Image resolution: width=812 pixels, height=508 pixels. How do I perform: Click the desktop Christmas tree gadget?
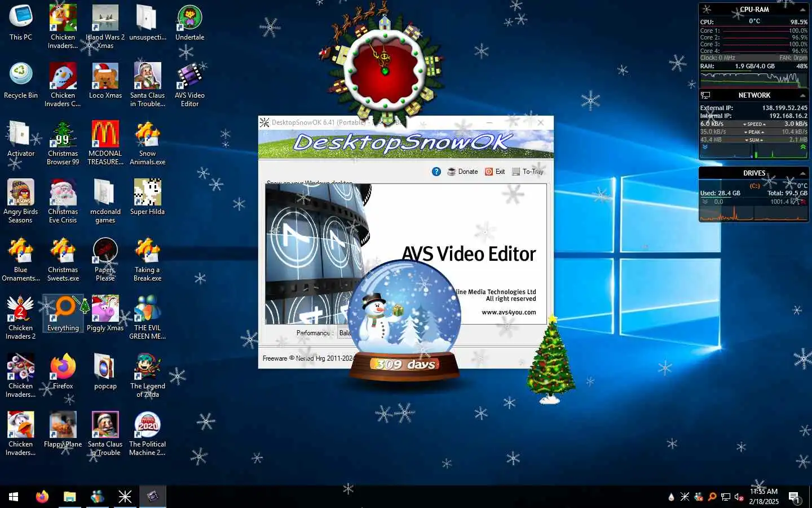point(550,360)
